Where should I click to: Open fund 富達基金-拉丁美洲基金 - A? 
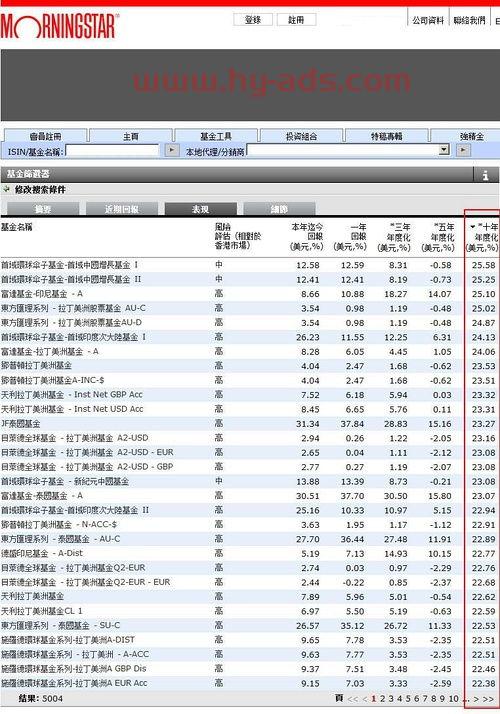coord(50,352)
